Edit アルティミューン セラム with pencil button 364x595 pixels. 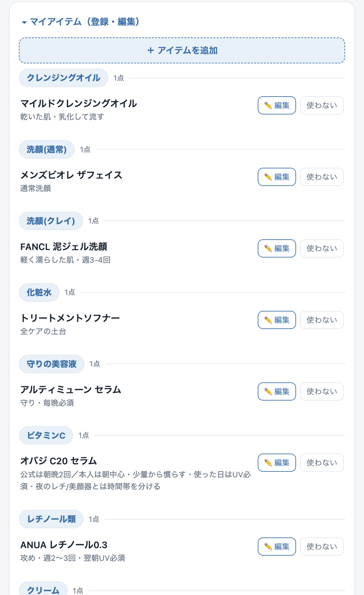click(277, 391)
